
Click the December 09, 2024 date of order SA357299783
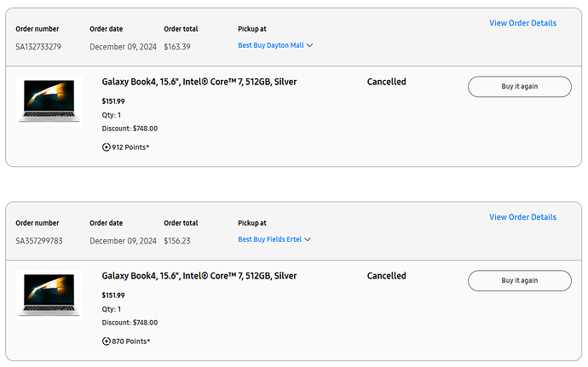(x=123, y=240)
